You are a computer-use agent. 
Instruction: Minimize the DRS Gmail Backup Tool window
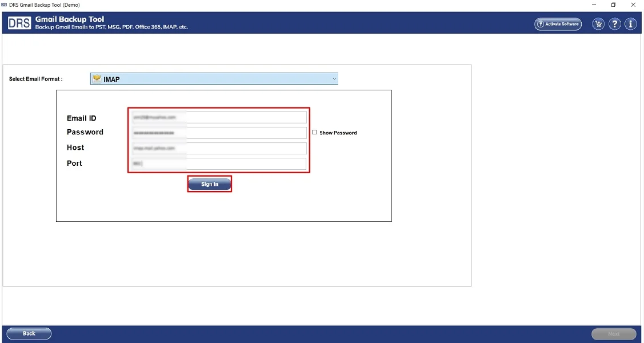pos(594,5)
